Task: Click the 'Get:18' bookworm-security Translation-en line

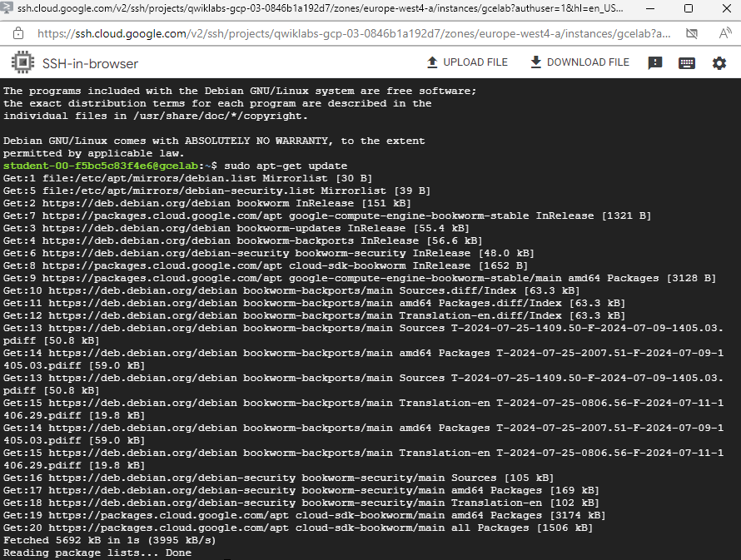Action: coord(301,503)
